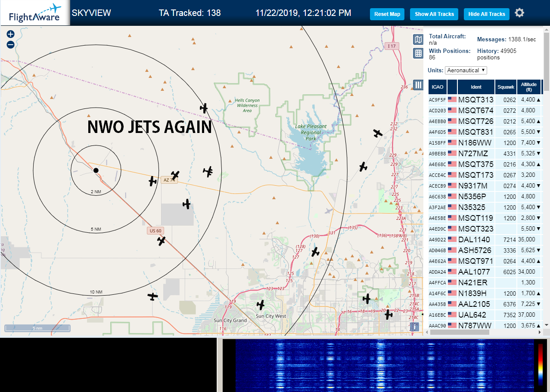Select DAL1140 aircraft row
Screen dimensions: 550x392
(x=485, y=240)
